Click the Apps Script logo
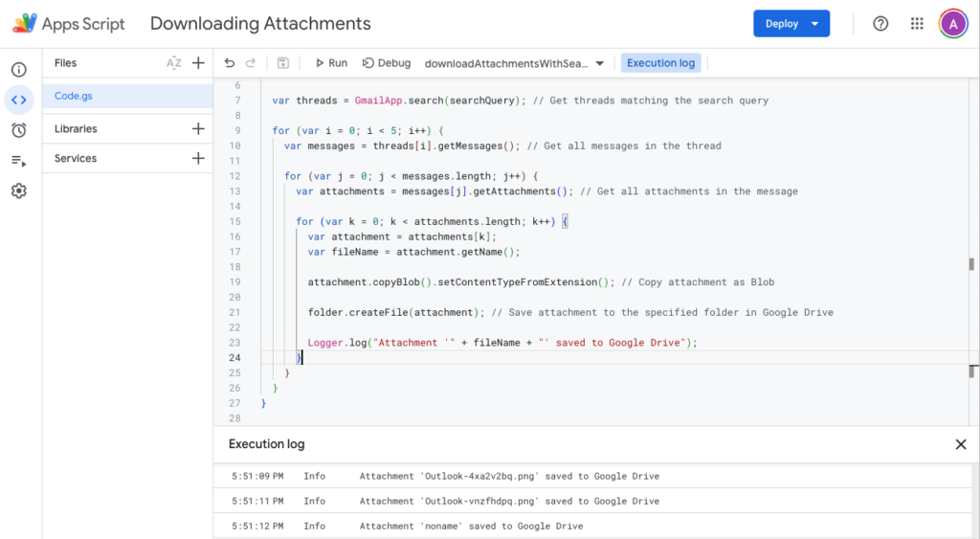The height and width of the screenshot is (539, 980). [25, 24]
